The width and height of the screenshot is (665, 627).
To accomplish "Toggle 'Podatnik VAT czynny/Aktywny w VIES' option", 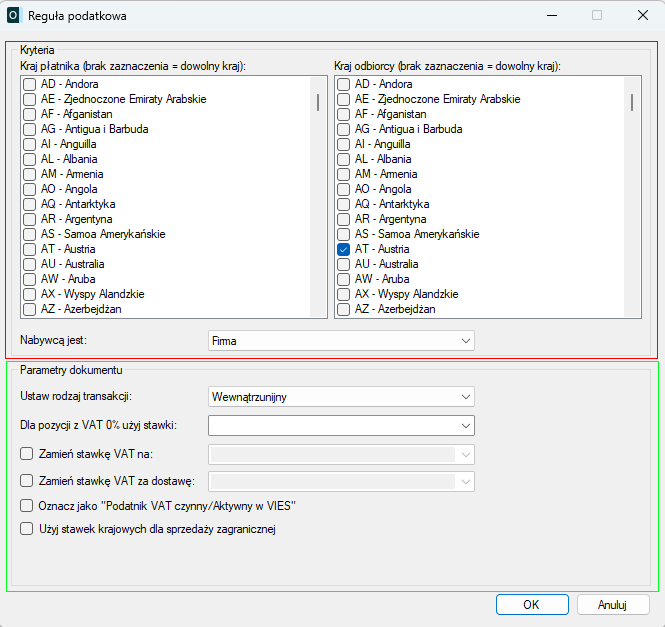I will (28, 506).
